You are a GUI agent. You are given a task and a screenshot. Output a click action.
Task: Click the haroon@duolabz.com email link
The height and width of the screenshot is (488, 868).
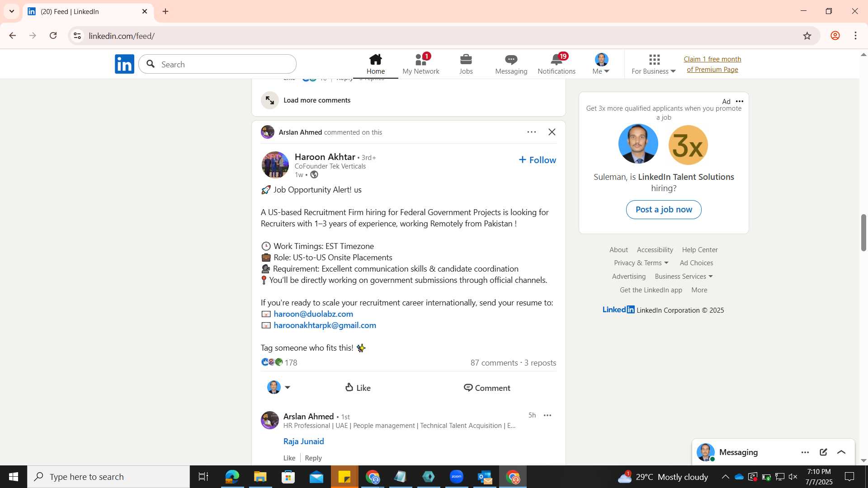pos(313,314)
